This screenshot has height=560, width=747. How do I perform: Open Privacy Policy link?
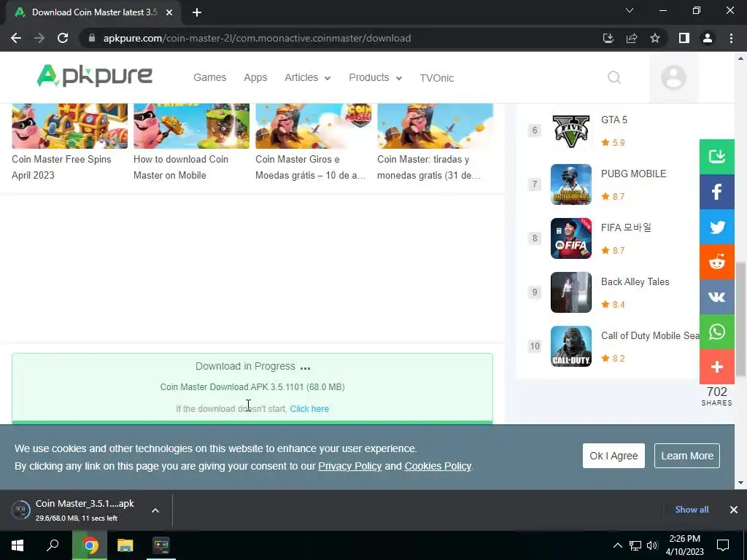point(349,466)
